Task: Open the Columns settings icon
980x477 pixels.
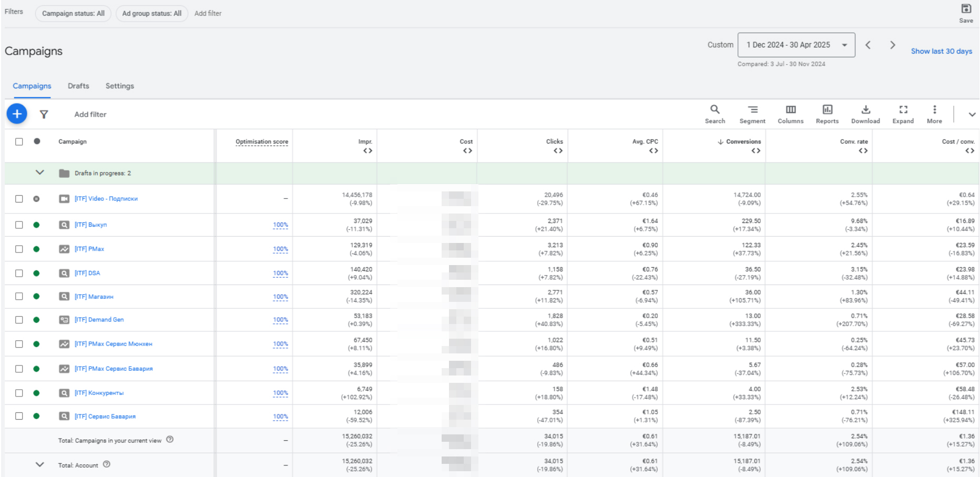Action: pos(791,114)
